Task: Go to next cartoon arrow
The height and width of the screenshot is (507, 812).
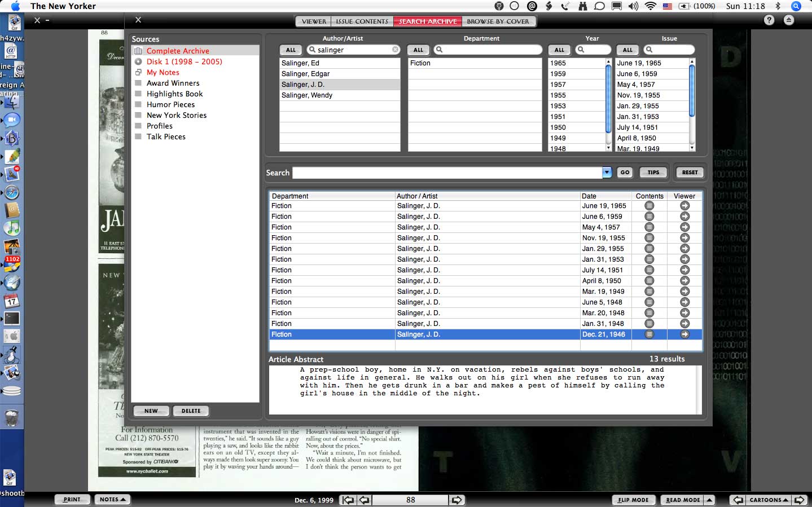Action: [799, 500]
